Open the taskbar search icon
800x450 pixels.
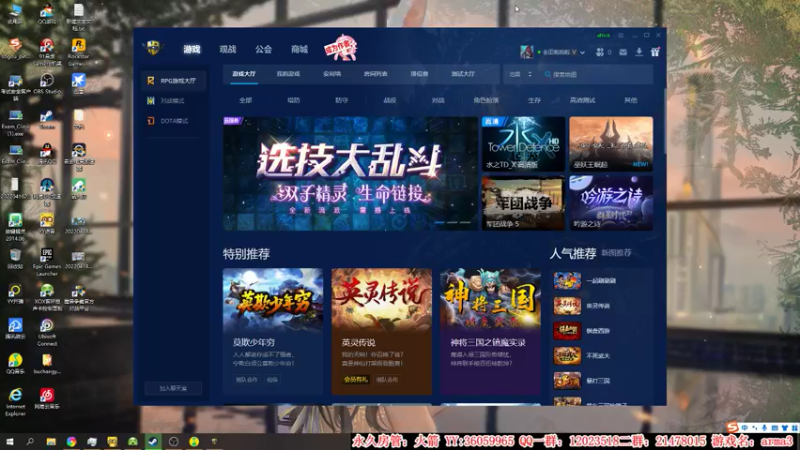[x=30, y=442]
